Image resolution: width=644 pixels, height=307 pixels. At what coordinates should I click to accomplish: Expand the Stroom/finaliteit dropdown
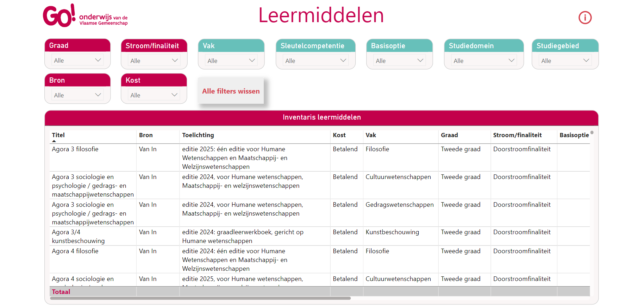tap(154, 61)
